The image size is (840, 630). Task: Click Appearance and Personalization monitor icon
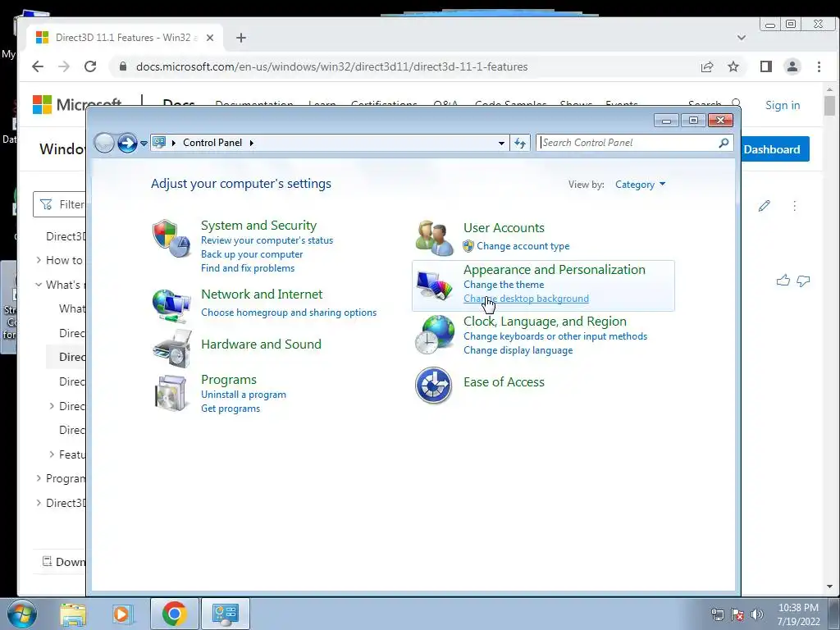click(x=434, y=285)
